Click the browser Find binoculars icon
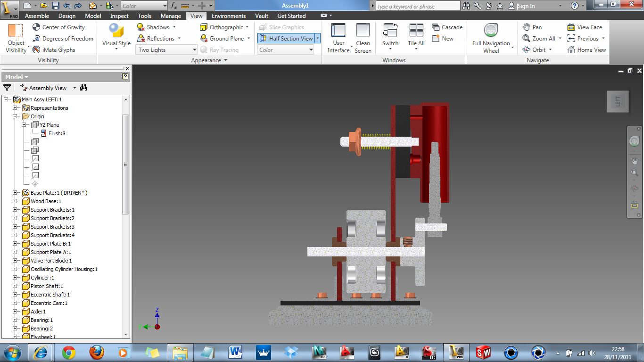Viewport: 644px width, 362px height. 84,88
